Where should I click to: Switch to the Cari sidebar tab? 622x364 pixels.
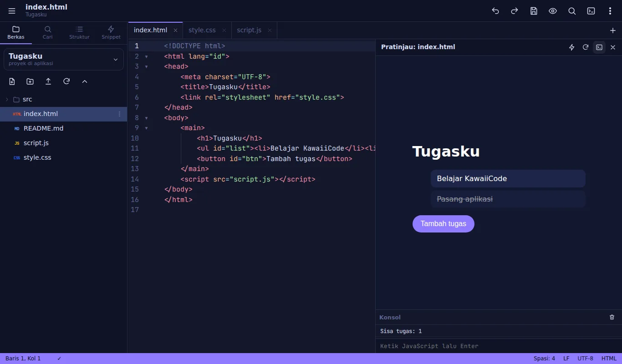pos(48,33)
